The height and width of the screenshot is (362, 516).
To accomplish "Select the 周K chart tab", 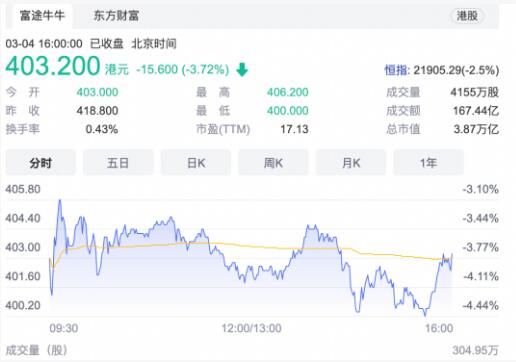I will [273, 163].
